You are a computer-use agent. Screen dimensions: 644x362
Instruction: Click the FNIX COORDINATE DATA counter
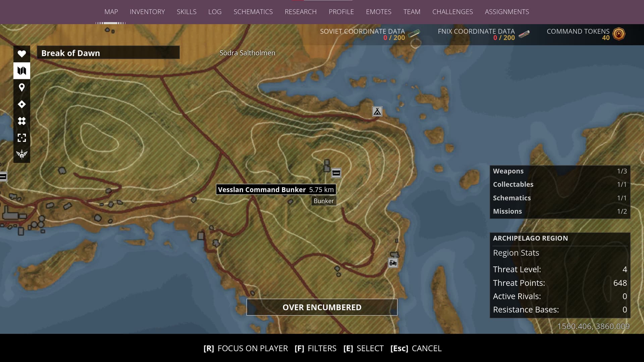(x=476, y=34)
